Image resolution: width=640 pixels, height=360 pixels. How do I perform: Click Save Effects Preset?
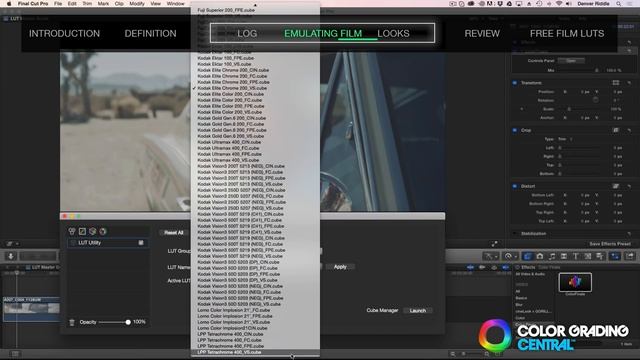610,244
